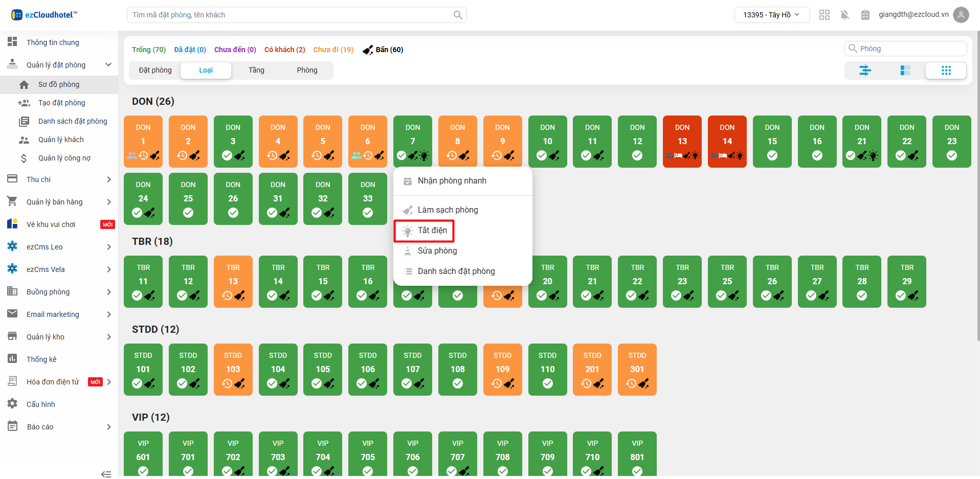Open the apps grid icon in header

point(824,15)
